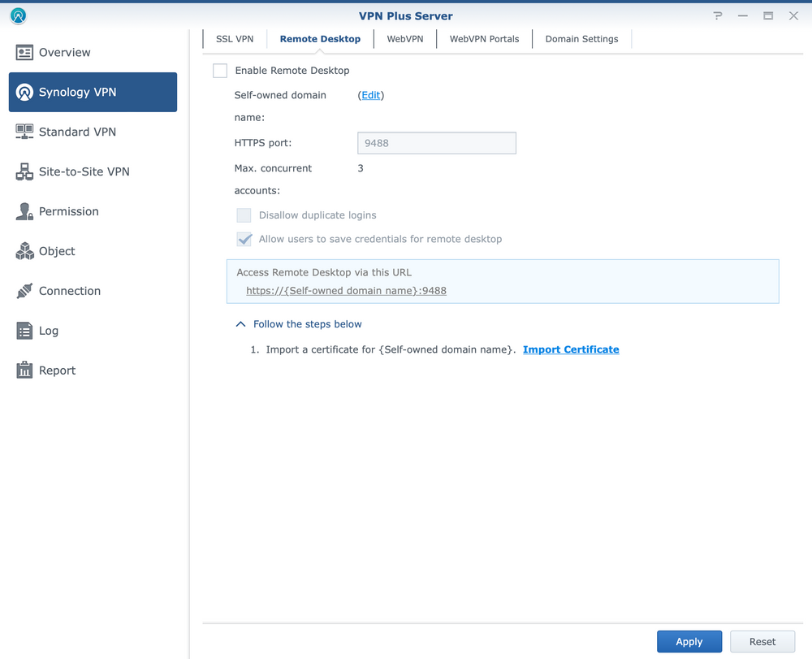812x659 pixels.
Task: Open the WebVPN Portals tab
Action: pyautogui.click(x=484, y=39)
